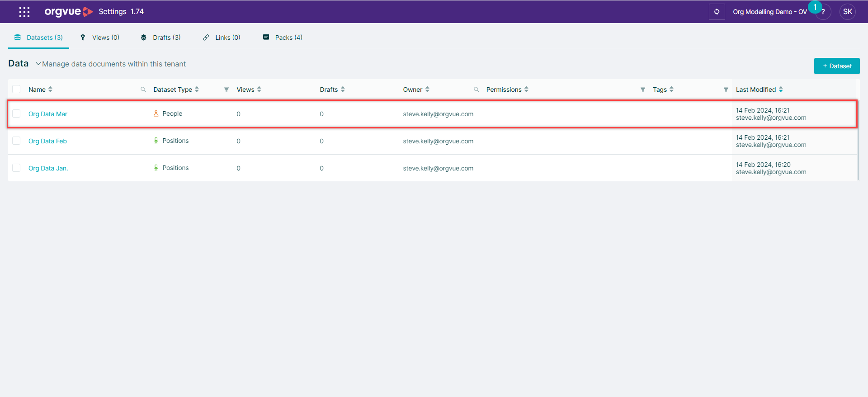Switch to the Views (0) tab
Image resolution: width=868 pixels, height=397 pixels.
pyautogui.click(x=100, y=38)
